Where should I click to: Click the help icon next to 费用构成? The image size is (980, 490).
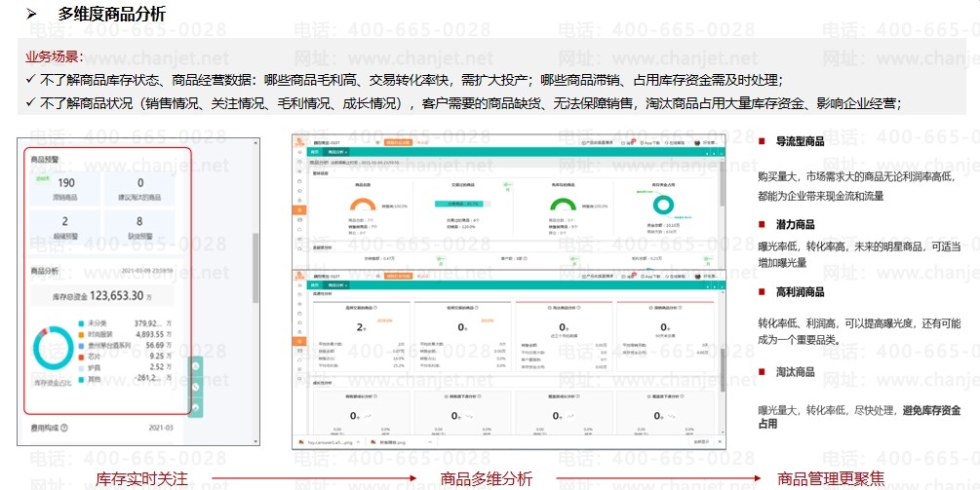[x=63, y=429]
